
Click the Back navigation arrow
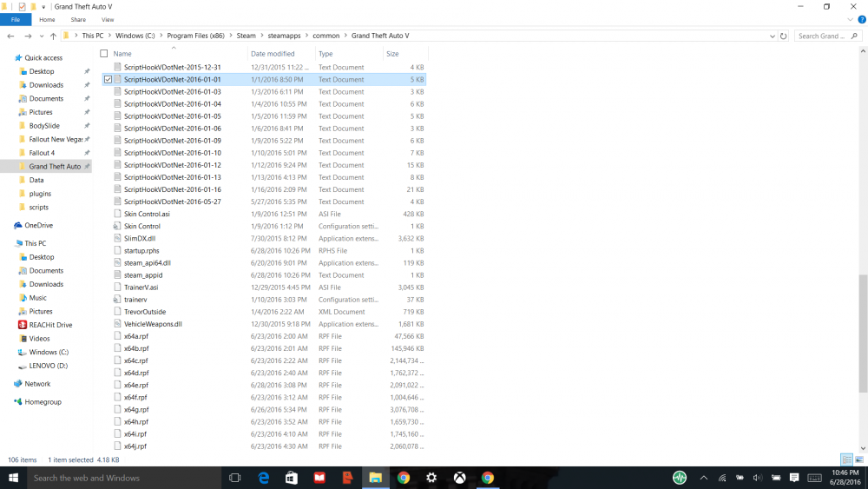click(x=10, y=36)
